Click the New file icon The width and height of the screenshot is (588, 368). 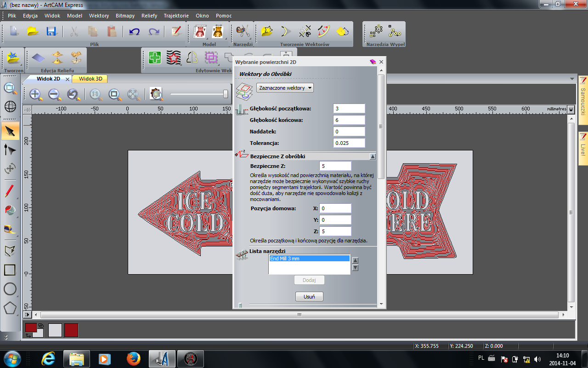pyautogui.click(x=14, y=31)
